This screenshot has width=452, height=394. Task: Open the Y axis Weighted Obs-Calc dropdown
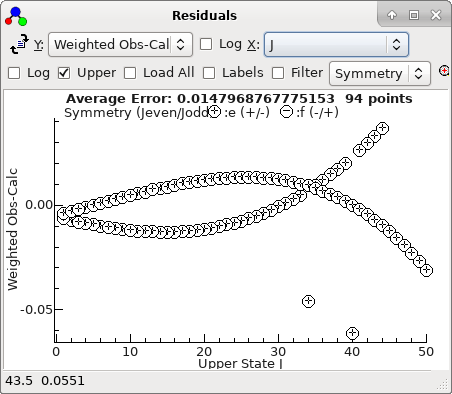(120, 44)
